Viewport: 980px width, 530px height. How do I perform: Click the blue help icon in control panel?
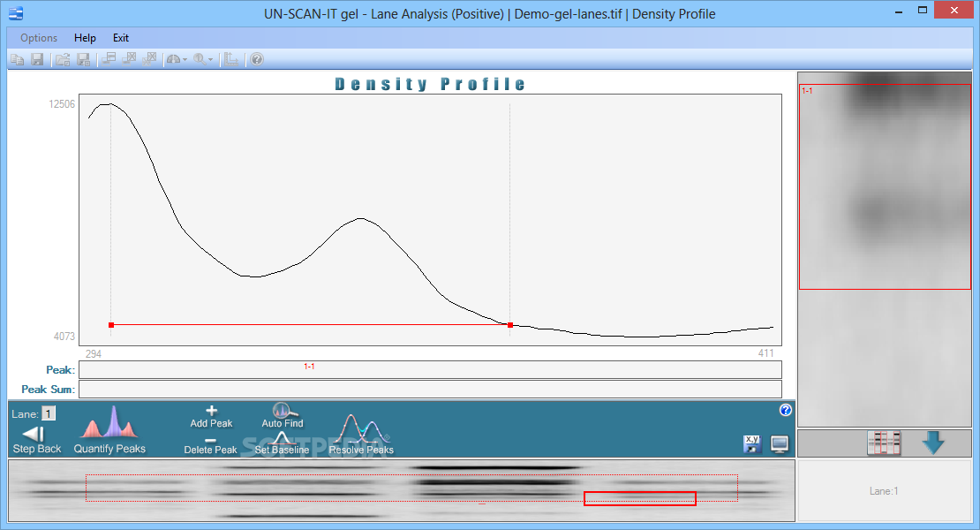pos(786,410)
